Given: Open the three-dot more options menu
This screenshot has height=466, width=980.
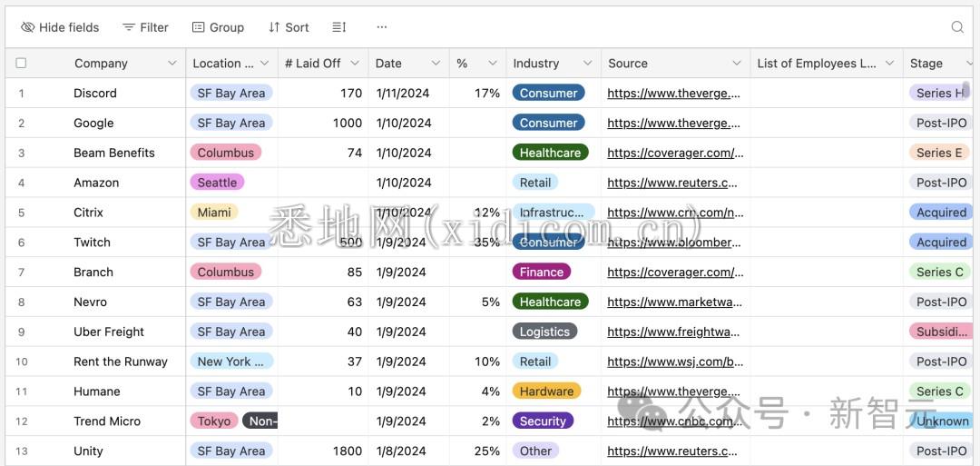Looking at the screenshot, I should 382,27.
